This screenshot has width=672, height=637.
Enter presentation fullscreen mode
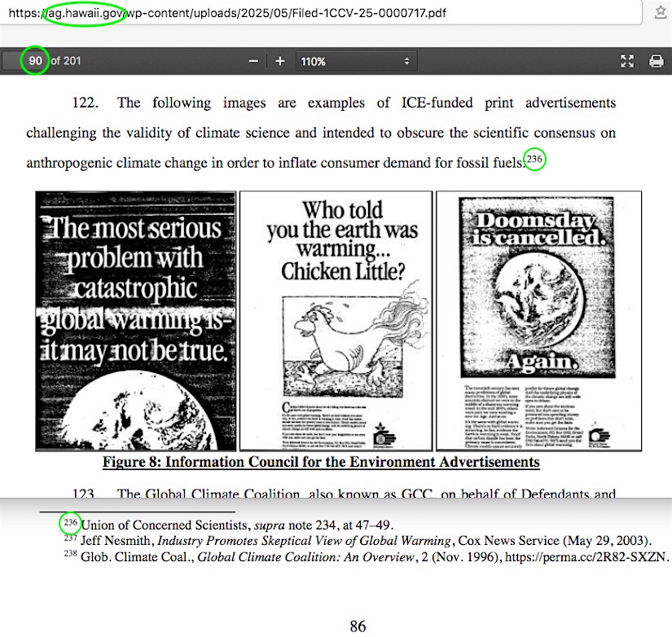pyautogui.click(x=627, y=61)
